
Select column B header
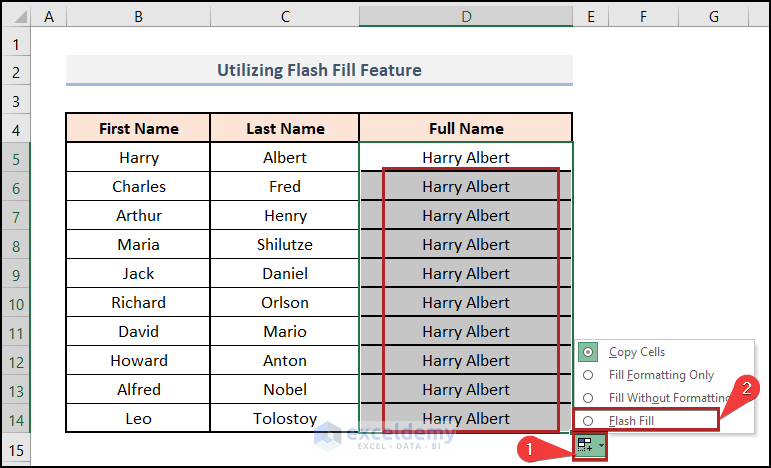[138, 16]
